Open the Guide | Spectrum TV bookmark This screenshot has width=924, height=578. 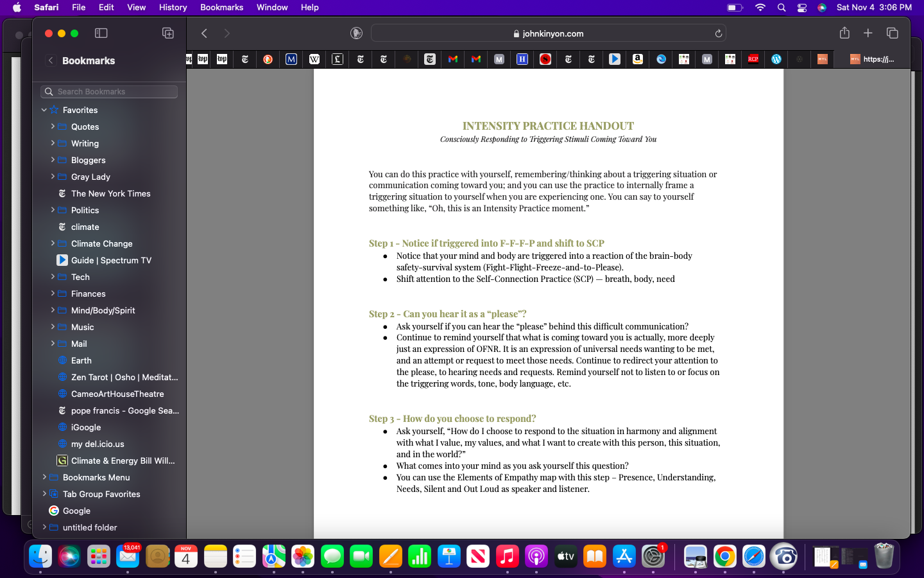click(111, 260)
